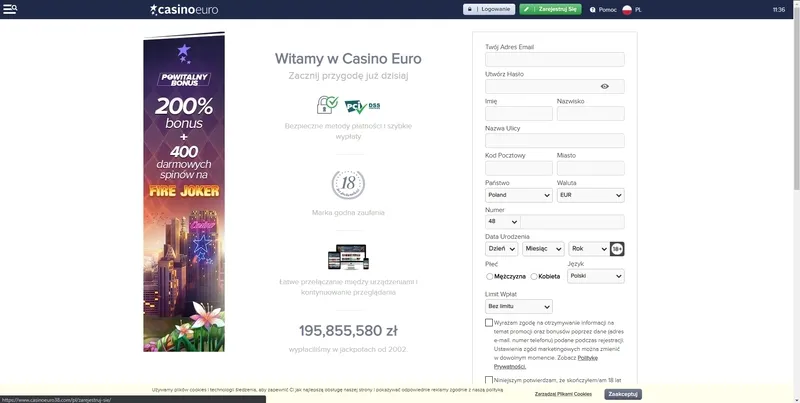The image size is (800, 403).
Task: Open the Język language dropdown
Action: (x=596, y=276)
